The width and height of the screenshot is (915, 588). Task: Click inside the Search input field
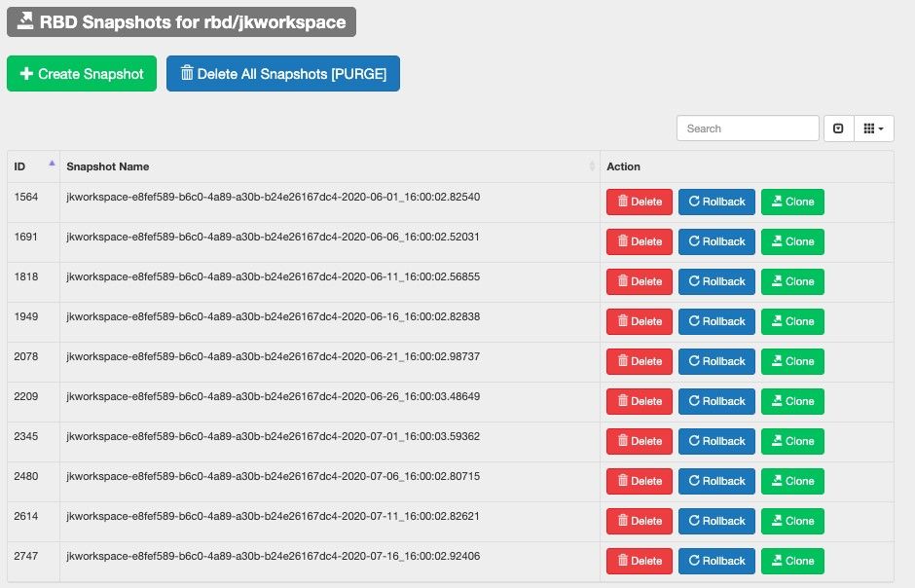(748, 128)
